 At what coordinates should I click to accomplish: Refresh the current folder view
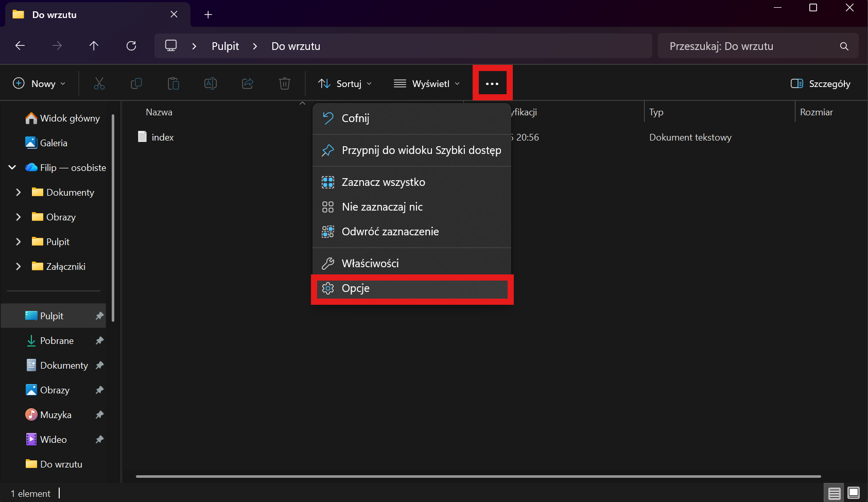click(x=131, y=46)
